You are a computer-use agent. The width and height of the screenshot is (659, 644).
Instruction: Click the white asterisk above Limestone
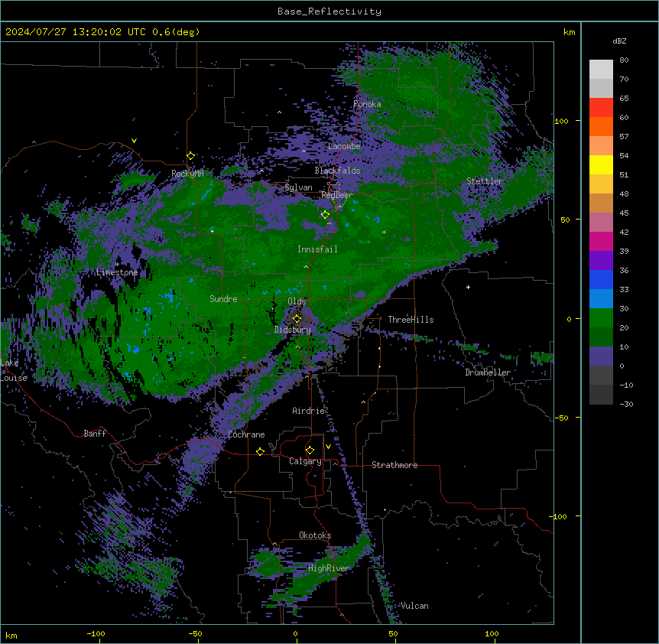pyautogui.click(x=117, y=265)
